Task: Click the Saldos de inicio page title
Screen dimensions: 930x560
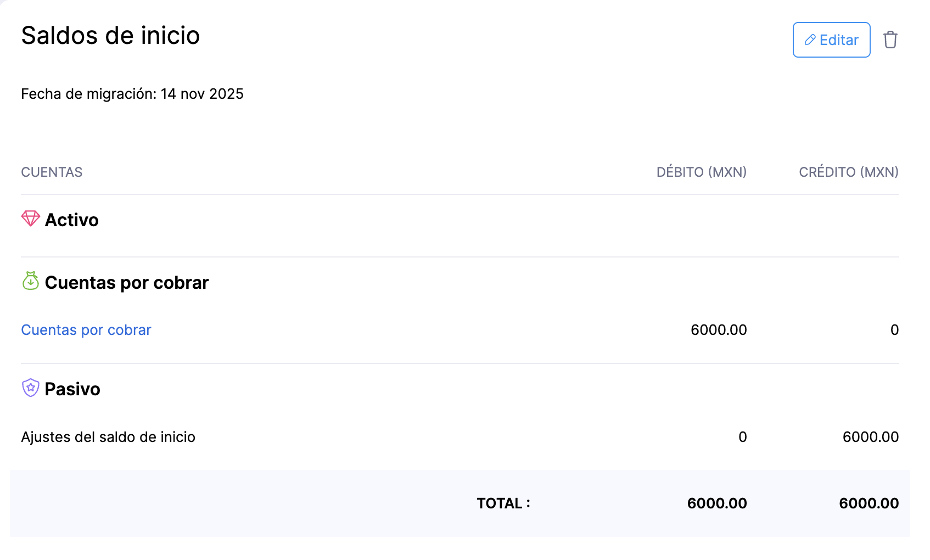Action: pyautogui.click(x=110, y=36)
